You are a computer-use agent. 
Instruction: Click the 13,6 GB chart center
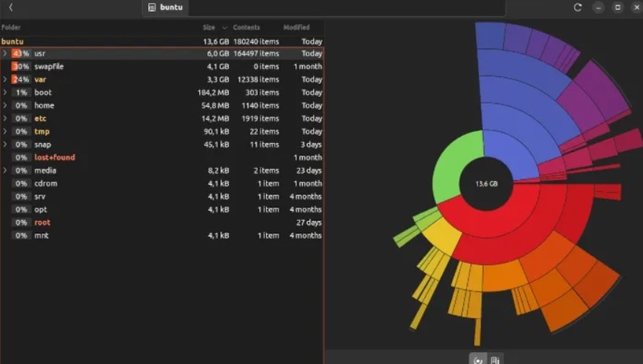pyautogui.click(x=486, y=184)
